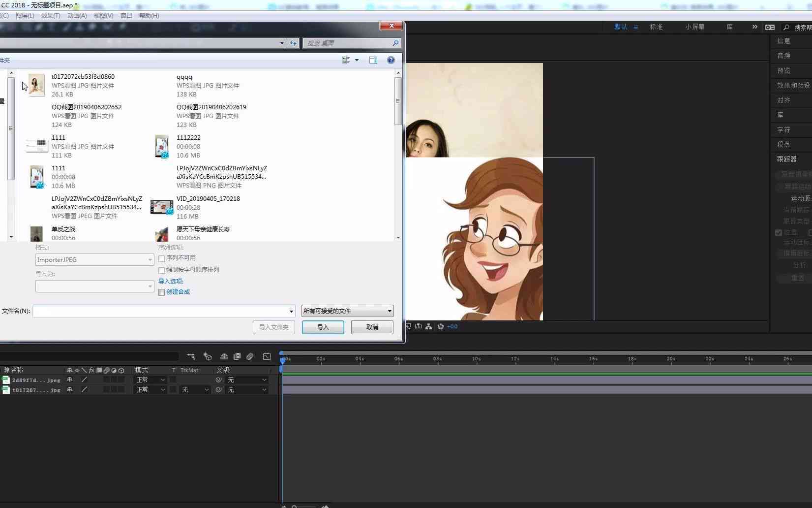Open parent dropdown for the t017207 layer
The image size is (812, 508).
pos(247,390)
